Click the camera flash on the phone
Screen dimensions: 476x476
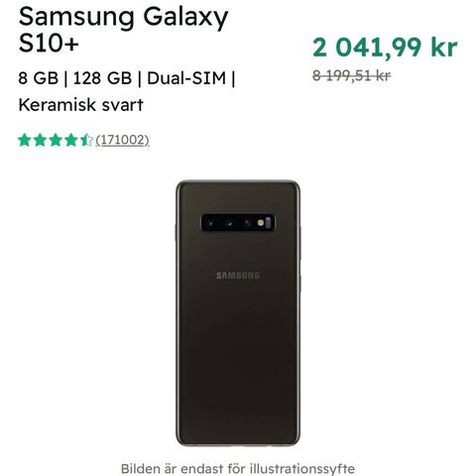pos(261,223)
